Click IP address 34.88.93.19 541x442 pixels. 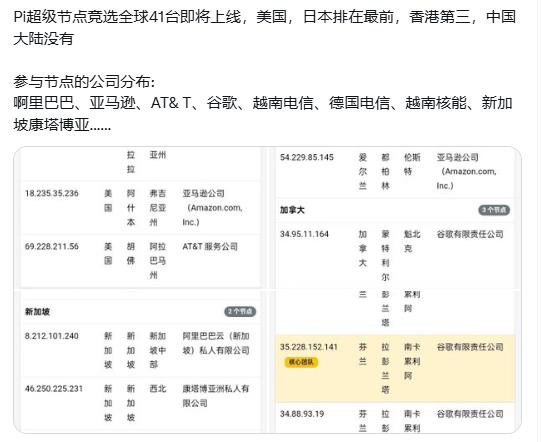302,414
